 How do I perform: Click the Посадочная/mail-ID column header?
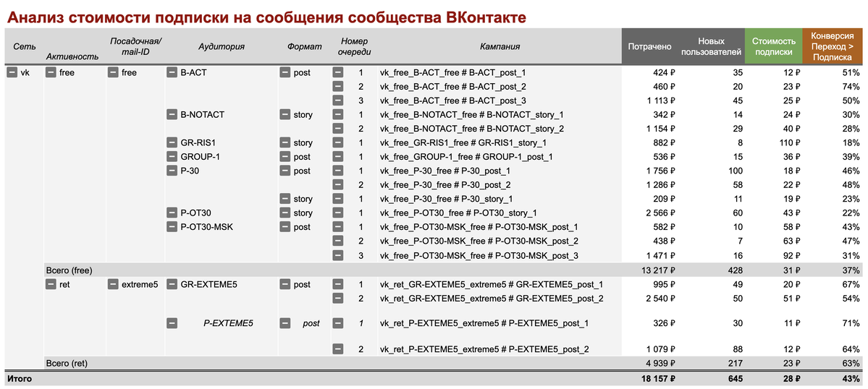coord(136,46)
